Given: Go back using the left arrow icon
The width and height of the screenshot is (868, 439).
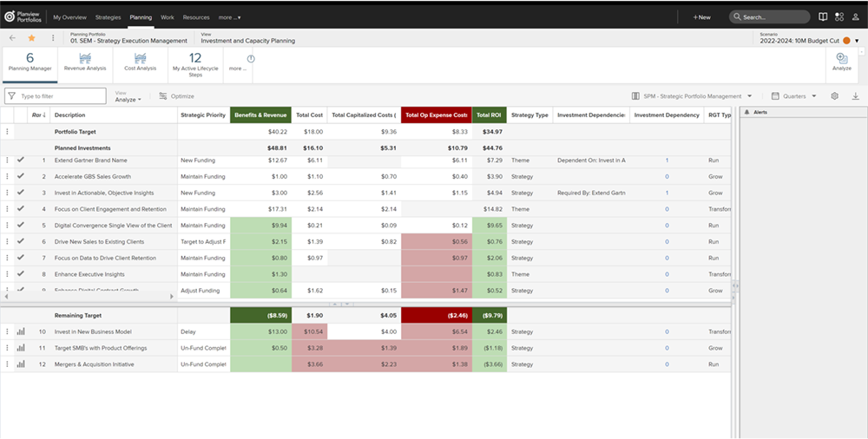Looking at the screenshot, I should [x=12, y=38].
